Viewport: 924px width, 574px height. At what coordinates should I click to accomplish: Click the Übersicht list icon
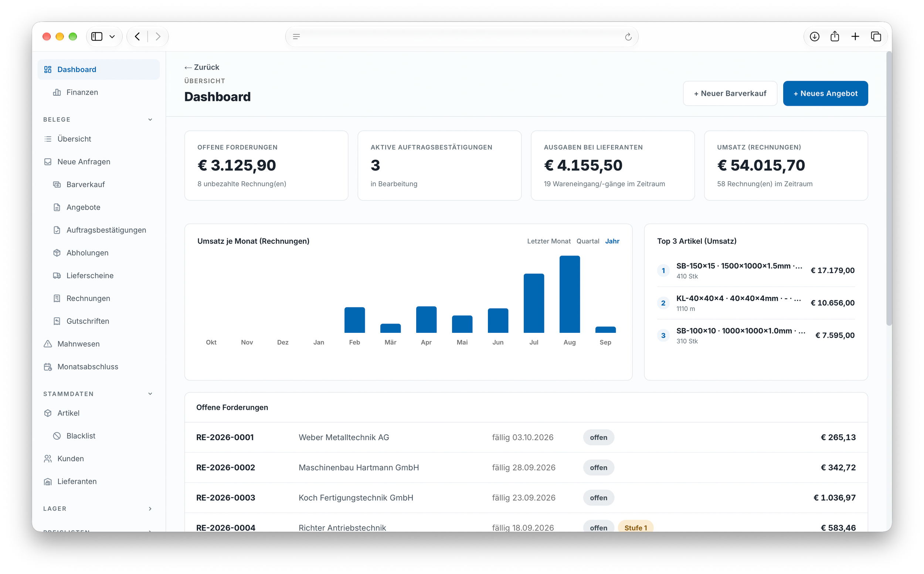click(48, 139)
